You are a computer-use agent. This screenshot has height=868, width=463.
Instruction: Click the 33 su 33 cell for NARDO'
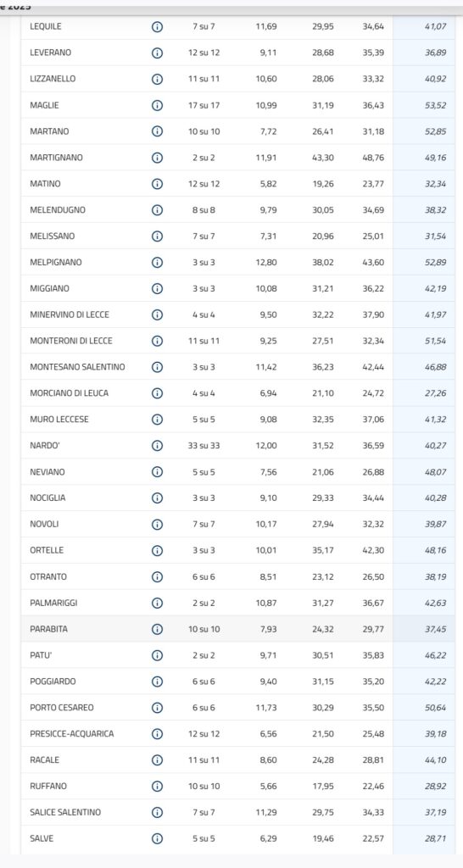tap(204, 446)
